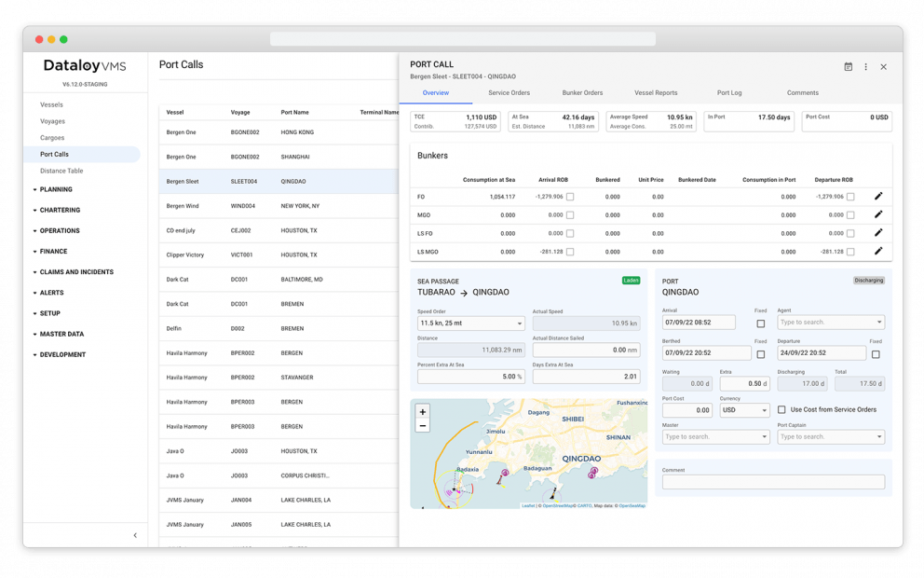Open the calendar icon in the Port Call header

tap(848, 66)
